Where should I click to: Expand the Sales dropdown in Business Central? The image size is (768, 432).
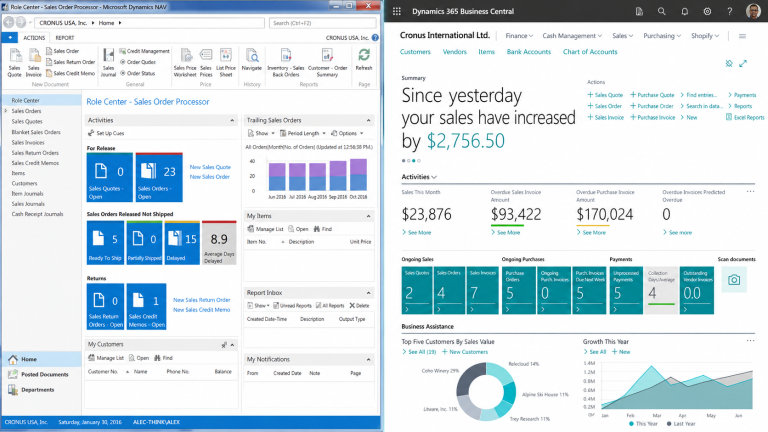coord(623,36)
